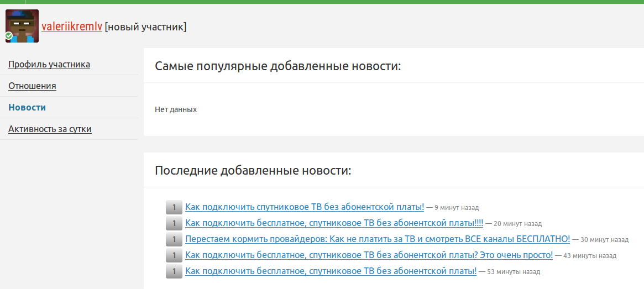Click rating badge beside the 43 минуты назад news
The image size is (644, 289).
(x=174, y=255)
